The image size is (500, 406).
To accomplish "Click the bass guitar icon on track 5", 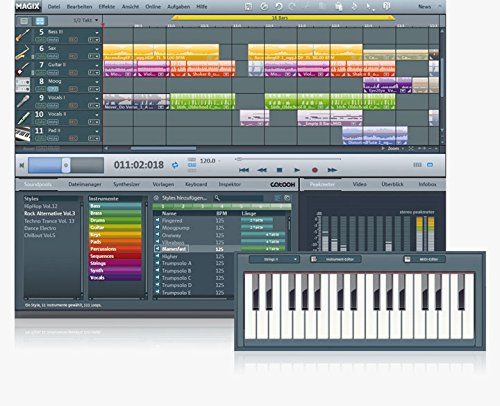I will [x=23, y=35].
